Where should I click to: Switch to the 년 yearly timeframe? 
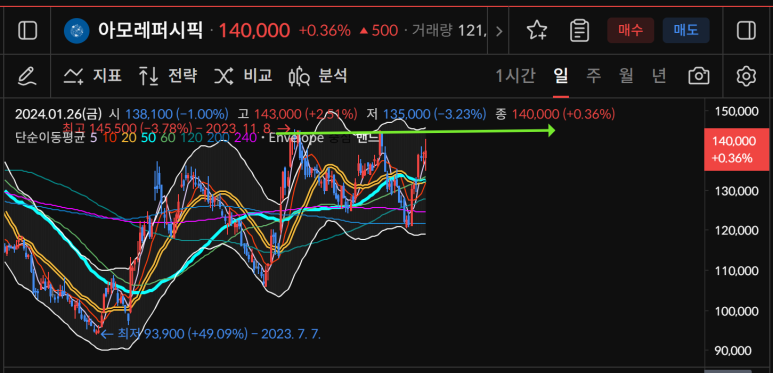pos(659,76)
